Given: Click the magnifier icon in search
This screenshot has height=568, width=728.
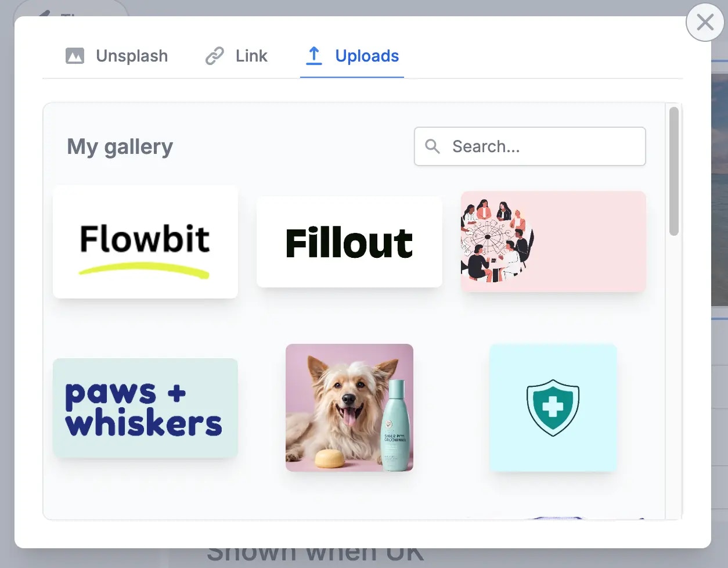Looking at the screenshot, I should (x=433, y=146).
